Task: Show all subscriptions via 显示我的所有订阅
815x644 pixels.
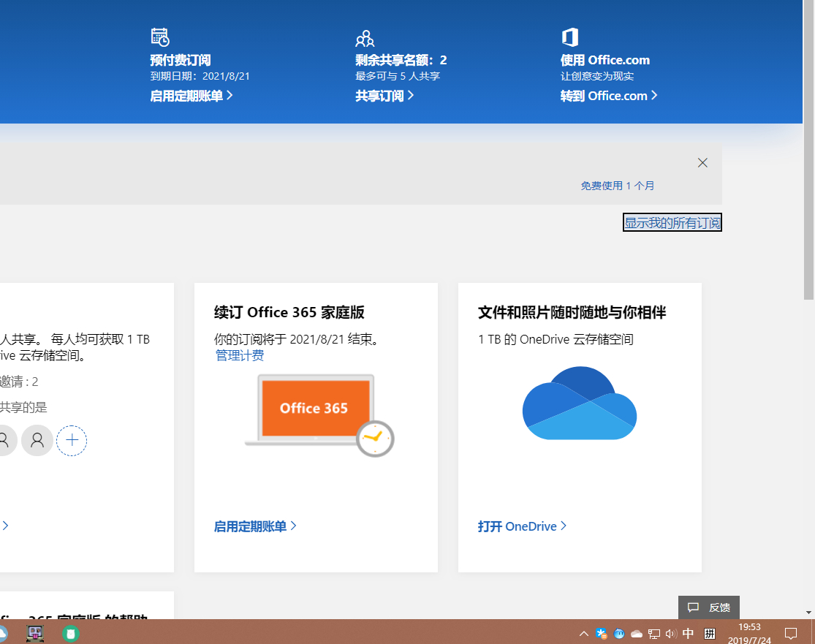Action: pyautogui.click(x=672, y=222)
